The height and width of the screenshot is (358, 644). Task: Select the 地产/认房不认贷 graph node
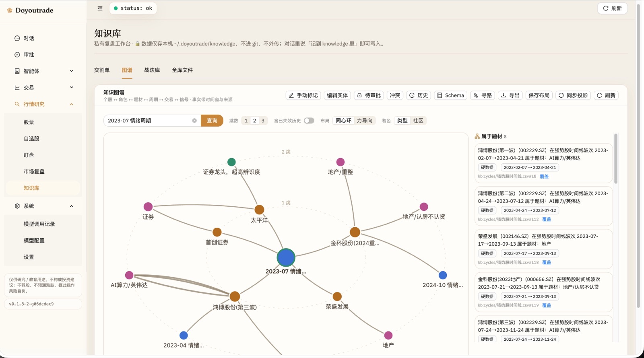pyautogui.click(x=424, y=207)
